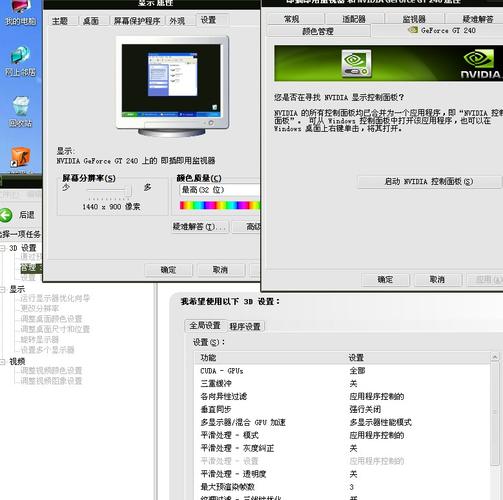Click 启动 NVIDIA 控制面板 button

point(429,182)
